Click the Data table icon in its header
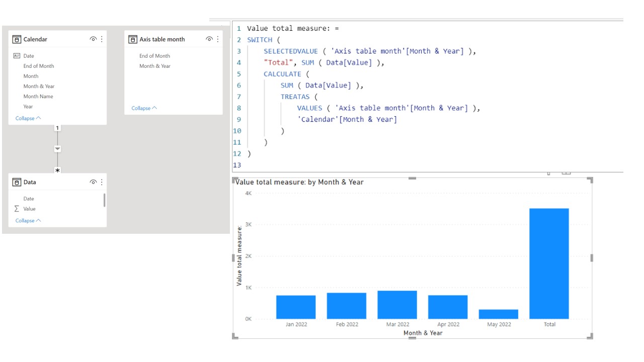This screenshot has width=644, height=362. point(17,182)
